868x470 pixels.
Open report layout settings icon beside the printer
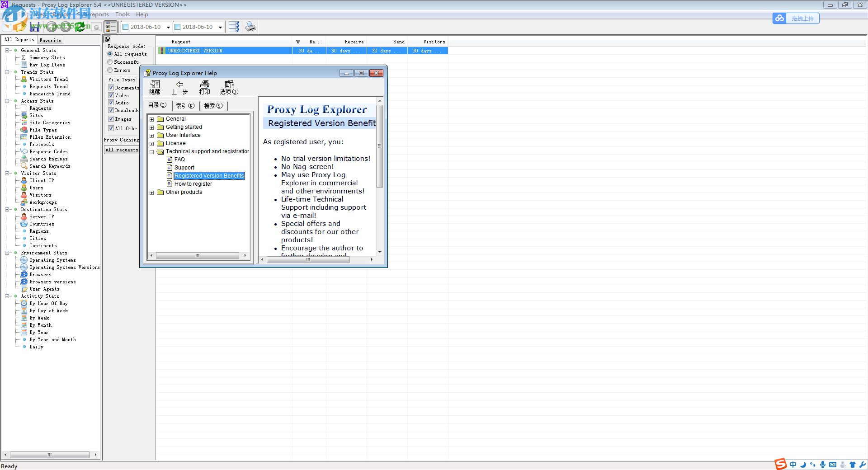234,27
